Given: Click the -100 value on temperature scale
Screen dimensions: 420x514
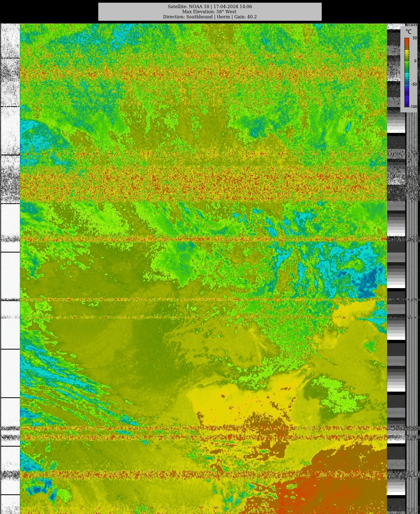Looking at the screenshot, I should coord(414,107).
